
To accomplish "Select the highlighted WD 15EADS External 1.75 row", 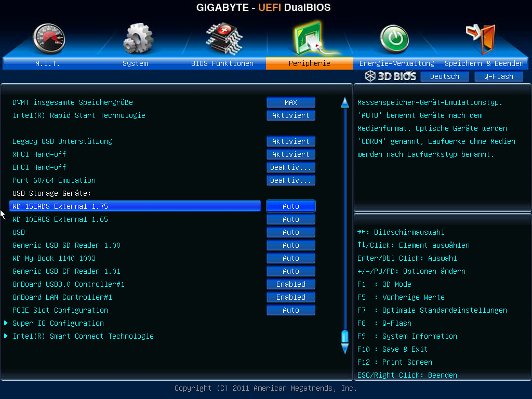I will click(x=135, y=206).
